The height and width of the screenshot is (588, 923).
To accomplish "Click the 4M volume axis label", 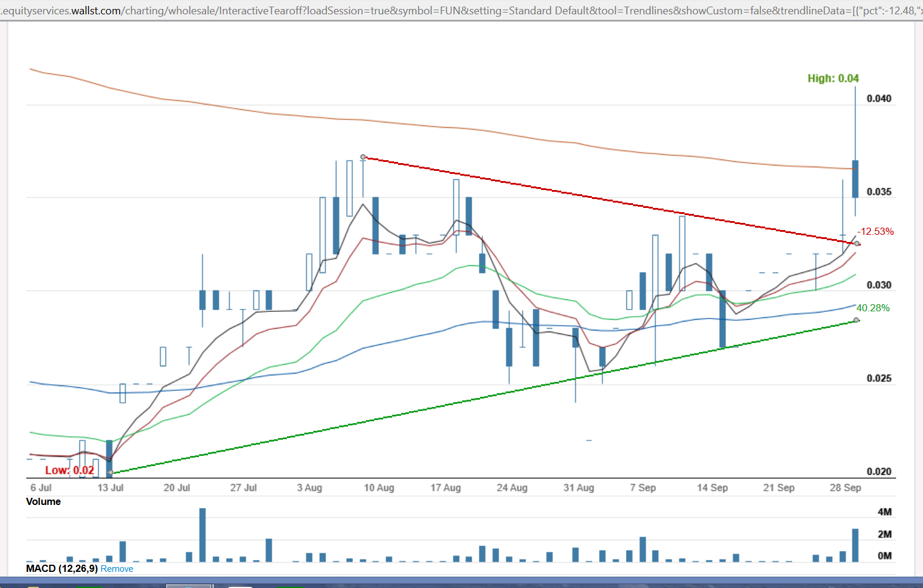I will (885, 512).
